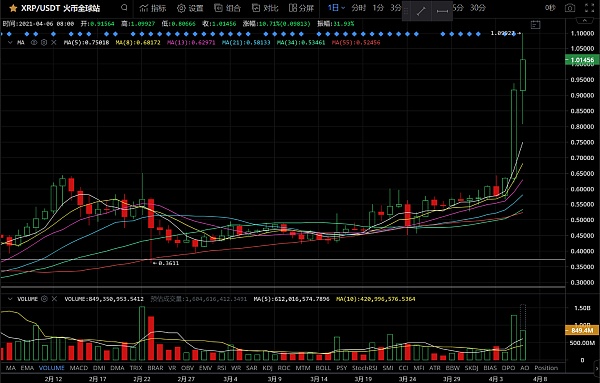Toggle MA indicator visibility eye
Viewport: 600px width, 383px height.
pyautogui.click(x=34, y=42)
